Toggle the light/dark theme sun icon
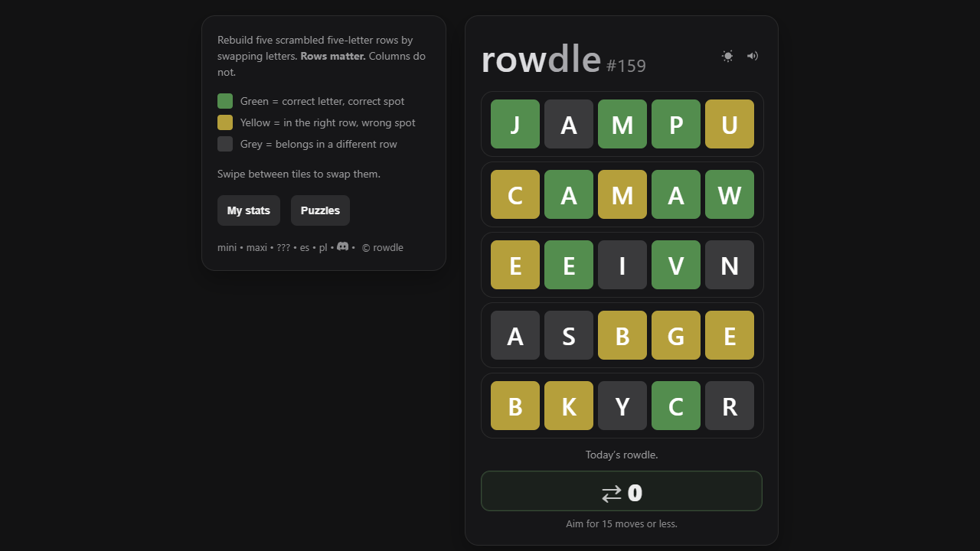 pos(727,56)
